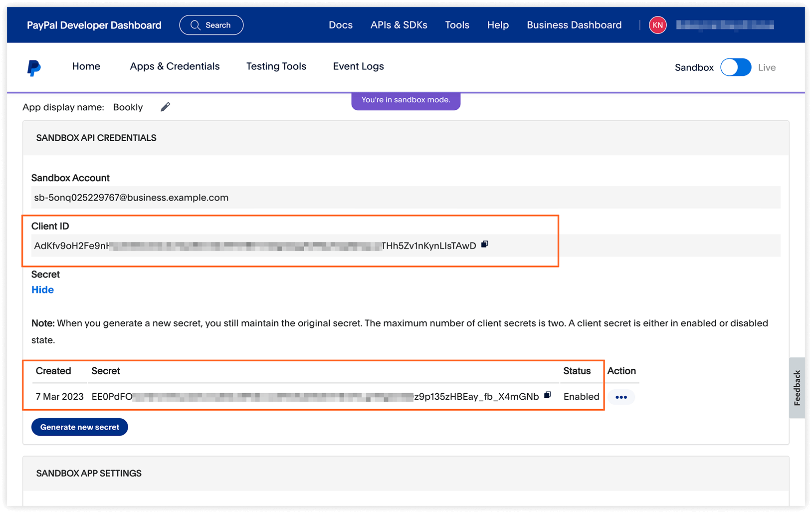Edit app display name pencil icon
Viewport: 812px width, 513px height.
(165, 107)
